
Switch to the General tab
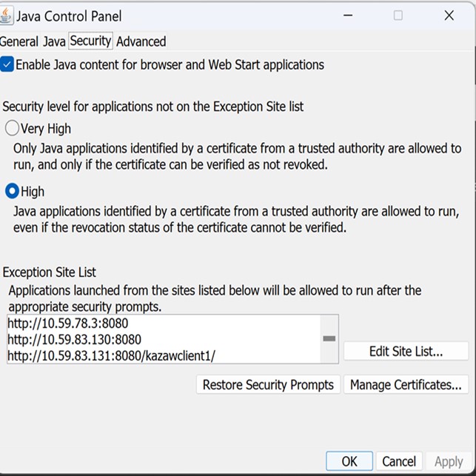19,41
